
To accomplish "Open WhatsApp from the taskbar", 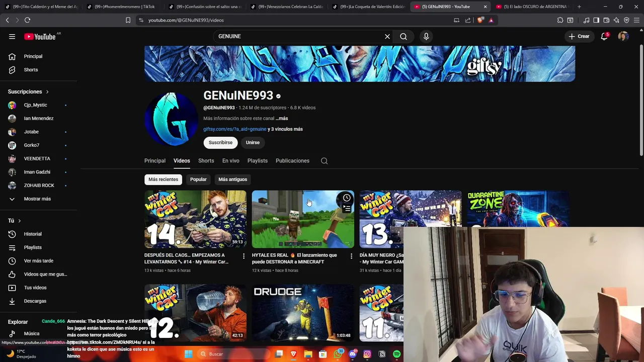I will (338, 354).
